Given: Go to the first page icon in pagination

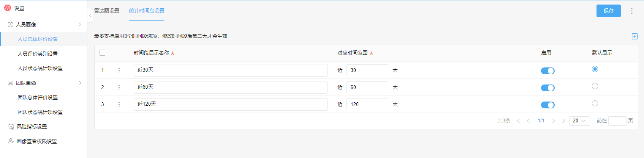Looking at the screenshot, I should coord(518,121).
